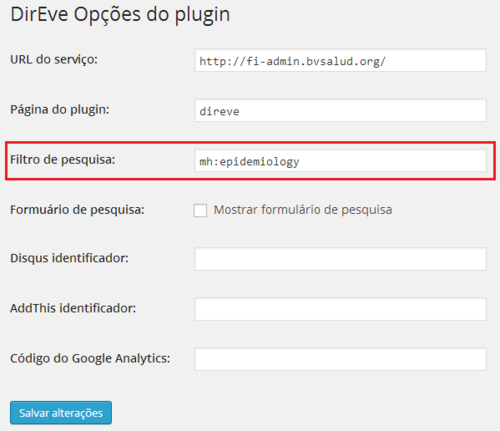
Task: Click the 'URL do serviço:' label
Action: tap(54, 60)
